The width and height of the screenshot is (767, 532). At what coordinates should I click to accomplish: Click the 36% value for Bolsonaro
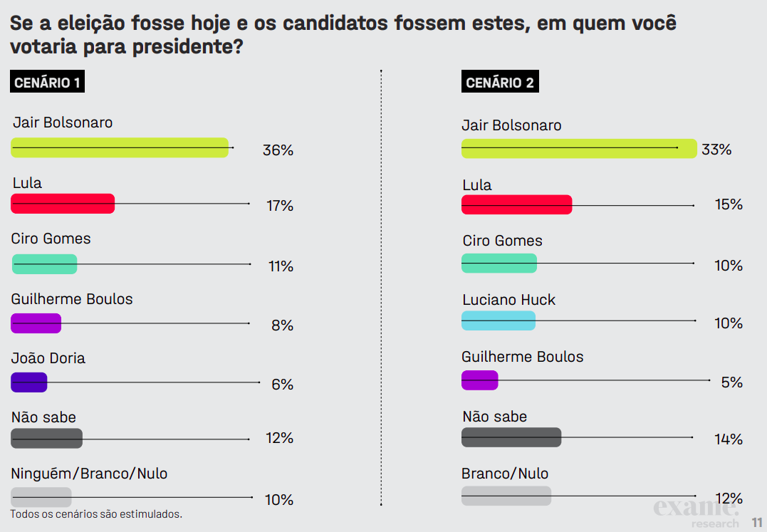pyautogui.click(x=278, y=150)
